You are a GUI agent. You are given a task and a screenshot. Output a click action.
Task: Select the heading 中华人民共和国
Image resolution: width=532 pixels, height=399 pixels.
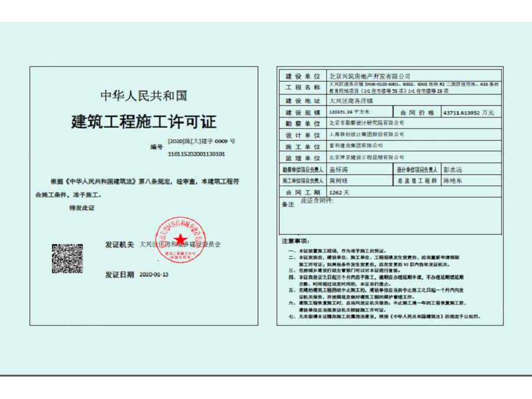click(144, 96)
